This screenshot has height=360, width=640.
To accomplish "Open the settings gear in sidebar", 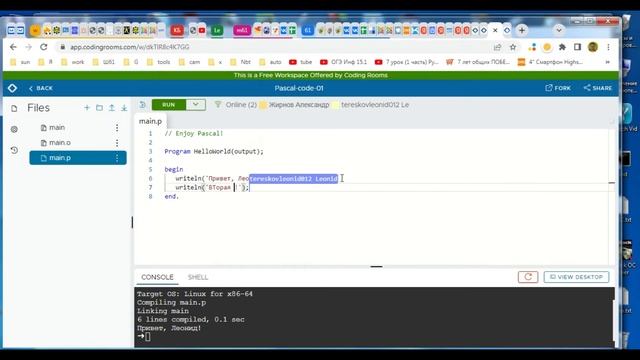I will pyautogui.click(x=14, y=129).
